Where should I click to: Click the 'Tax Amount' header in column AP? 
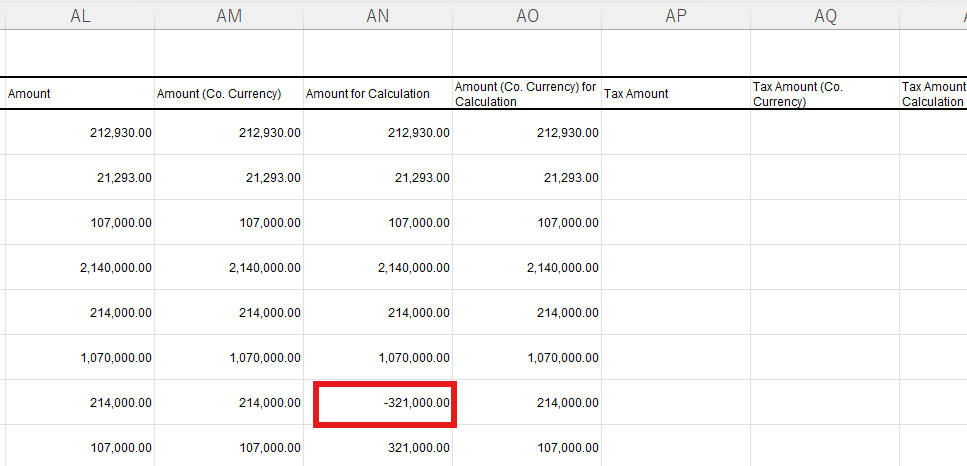click(x=676, y=94)
